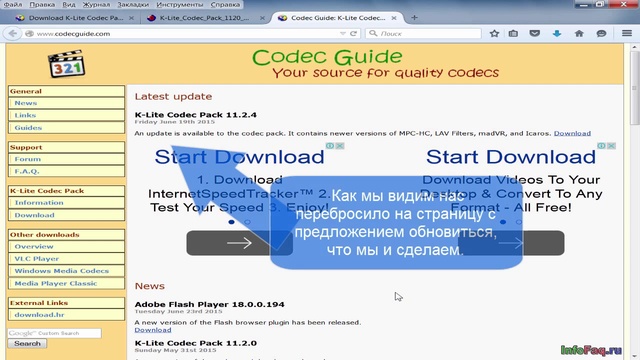
Task: Open ad info icon on right ad
Action: [x=602, y=146]
